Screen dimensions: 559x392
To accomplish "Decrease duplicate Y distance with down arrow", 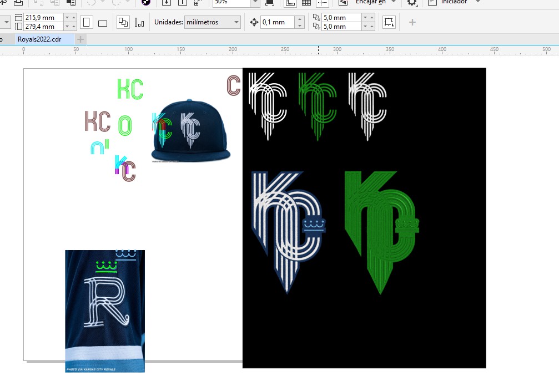I will (365, 27).
